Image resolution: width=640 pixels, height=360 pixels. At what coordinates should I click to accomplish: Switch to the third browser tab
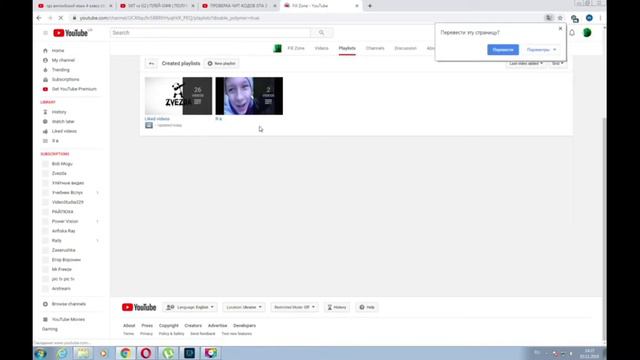(x=239, y=6)
